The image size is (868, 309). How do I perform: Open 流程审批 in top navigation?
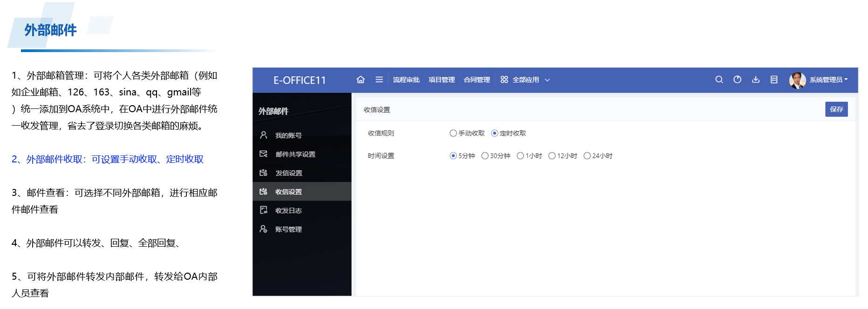point(406,80)
